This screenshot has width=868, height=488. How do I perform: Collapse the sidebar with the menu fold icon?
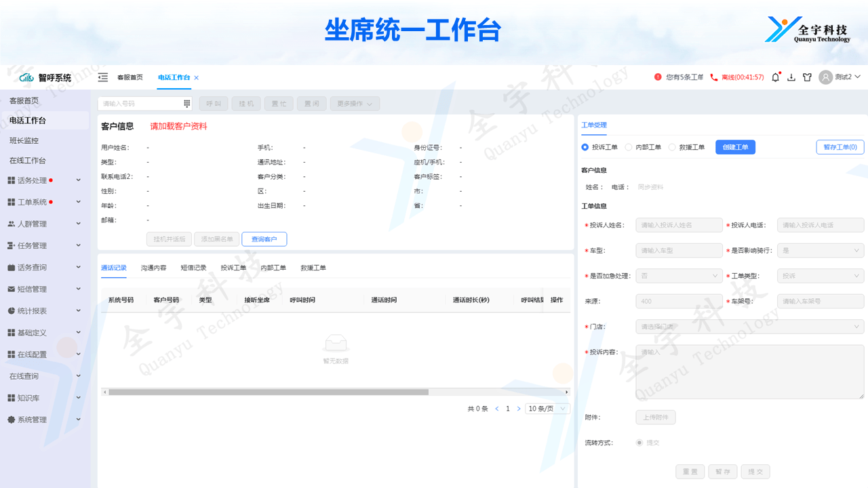(103, 77)
